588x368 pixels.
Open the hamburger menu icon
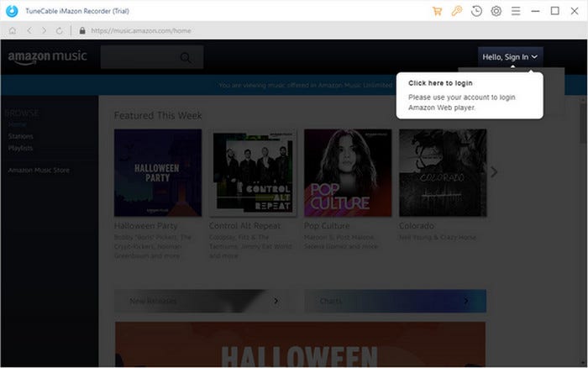point(516,11)
